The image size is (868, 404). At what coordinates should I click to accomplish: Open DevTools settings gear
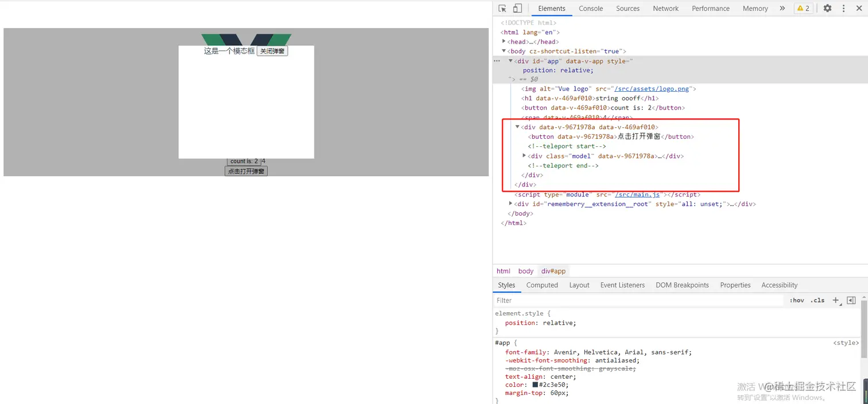click(x=827, y=8)
